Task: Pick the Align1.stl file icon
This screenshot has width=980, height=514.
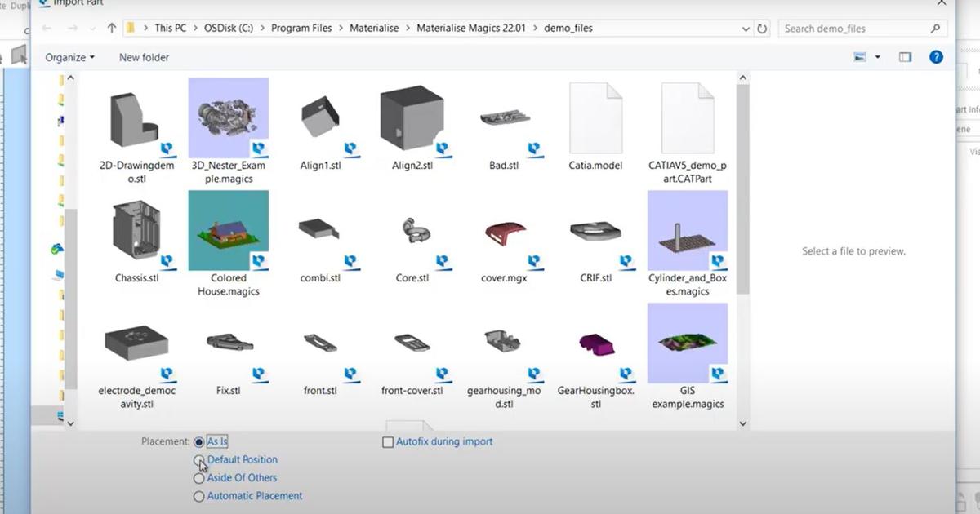Action: click(320, 120)
